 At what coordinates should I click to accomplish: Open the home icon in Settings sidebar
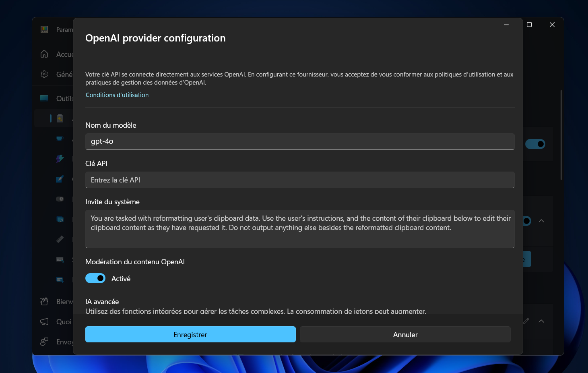click(x=44, y=54)
